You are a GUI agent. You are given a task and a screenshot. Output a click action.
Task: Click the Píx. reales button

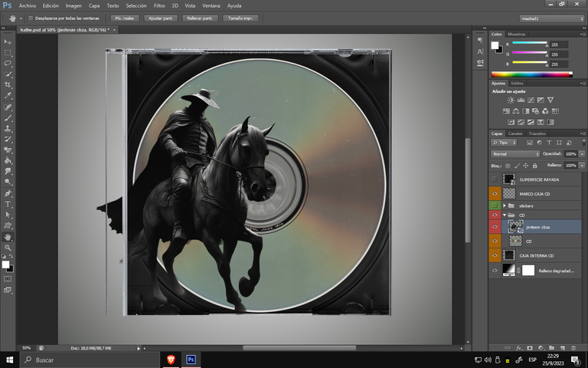coord(125,18)
